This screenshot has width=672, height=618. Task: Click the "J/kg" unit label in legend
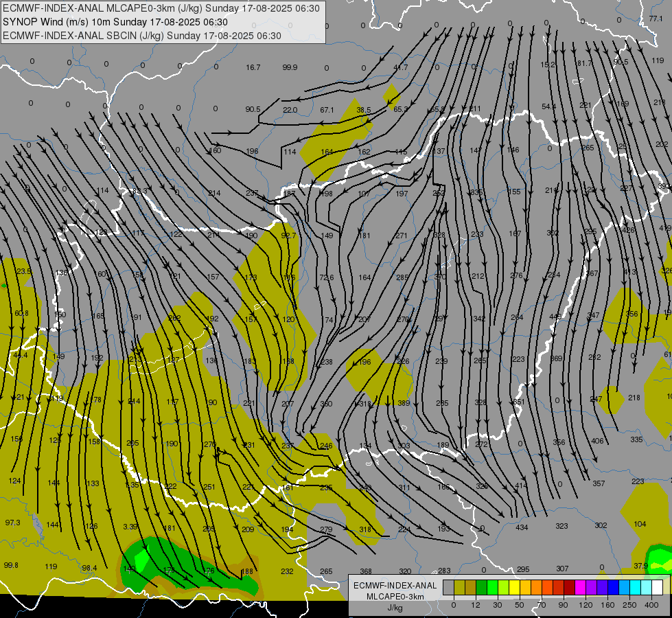click(x=395, y=608)
